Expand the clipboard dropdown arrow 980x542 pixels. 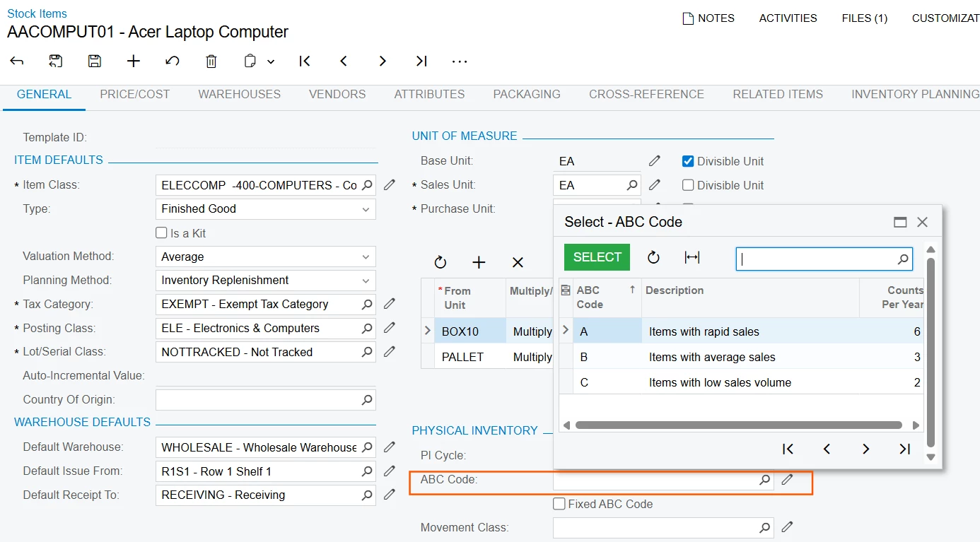(271, 62)
